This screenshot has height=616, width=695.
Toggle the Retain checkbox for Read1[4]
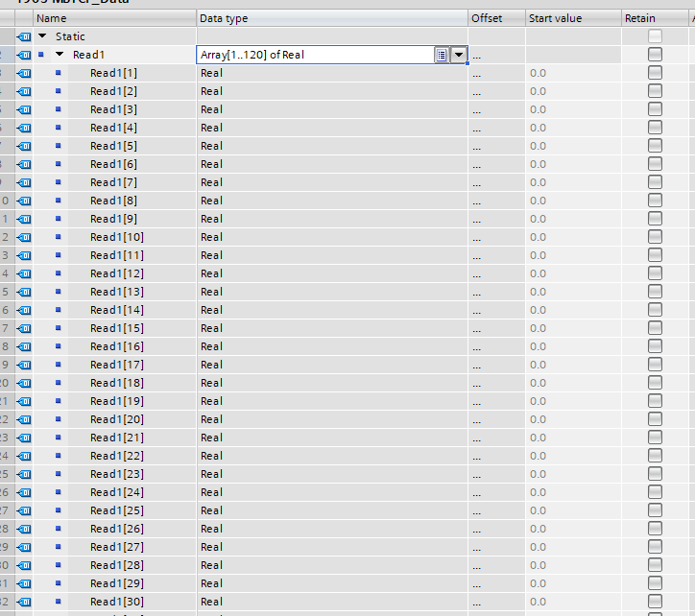(x=655, y=128)
